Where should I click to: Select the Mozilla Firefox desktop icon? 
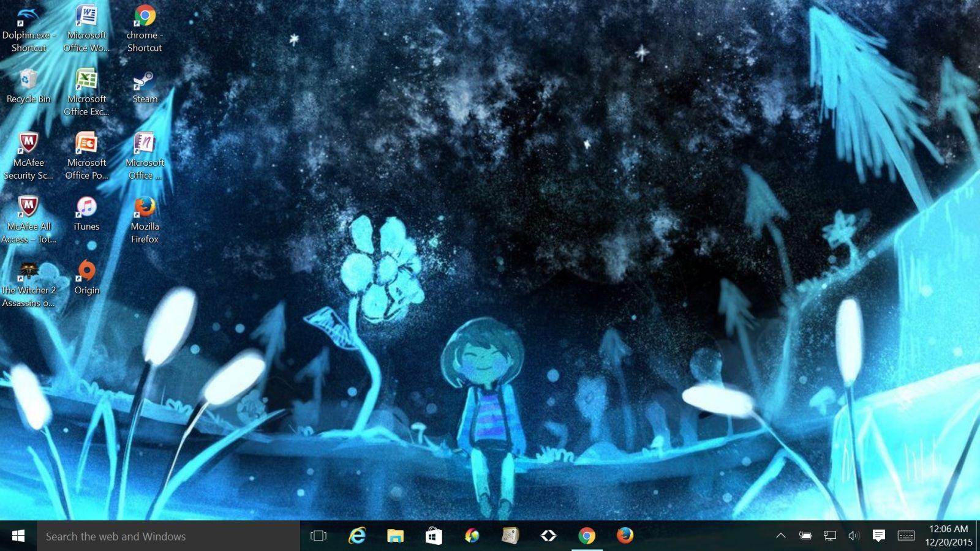[145, 220]
